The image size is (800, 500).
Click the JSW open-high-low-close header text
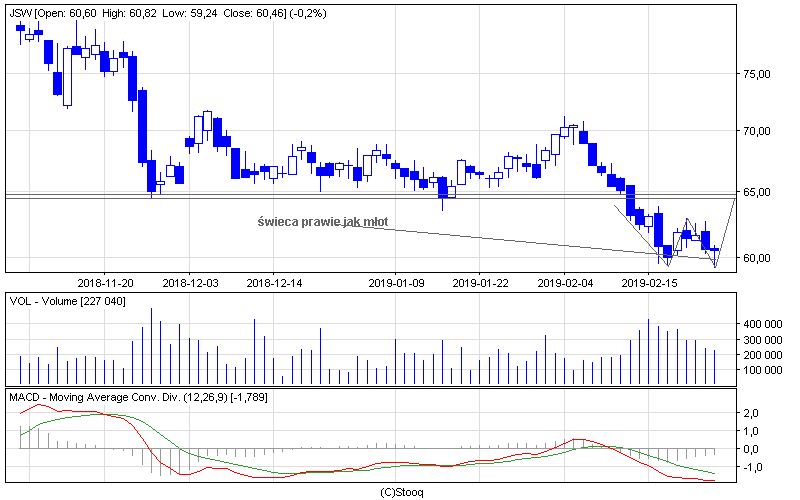tap(168, 13)
